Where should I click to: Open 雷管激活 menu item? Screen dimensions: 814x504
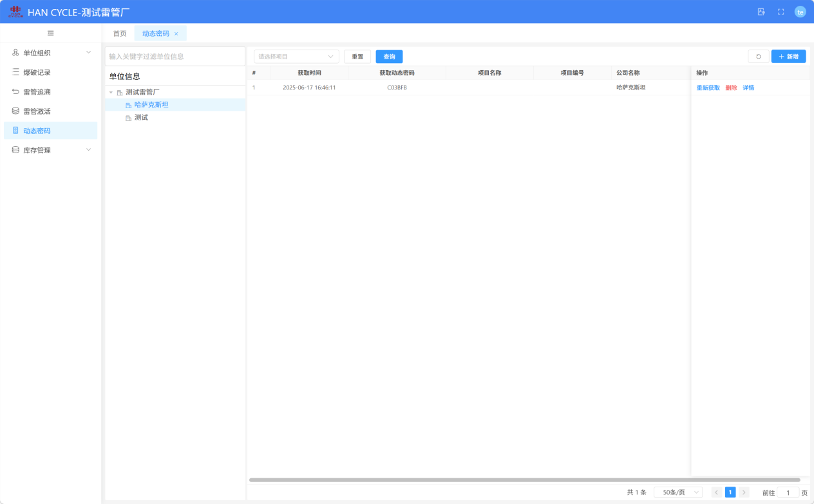coord(50,111)
